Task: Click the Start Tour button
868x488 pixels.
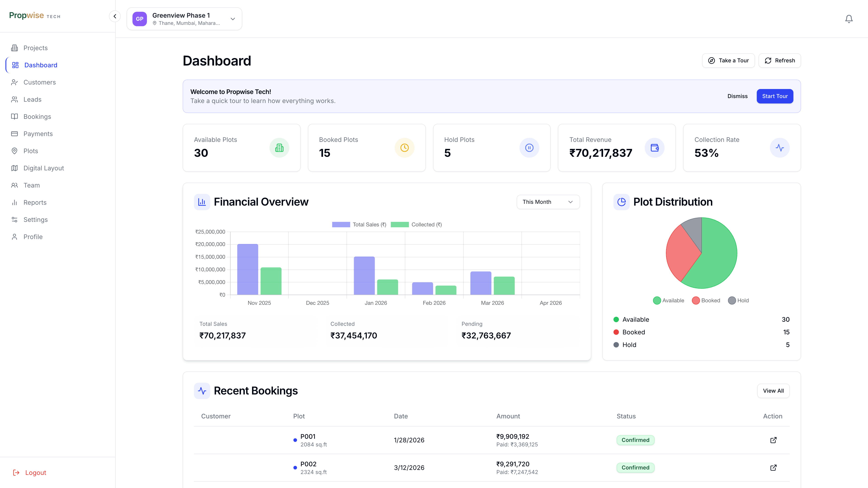Action: click(x=775, y=96)
